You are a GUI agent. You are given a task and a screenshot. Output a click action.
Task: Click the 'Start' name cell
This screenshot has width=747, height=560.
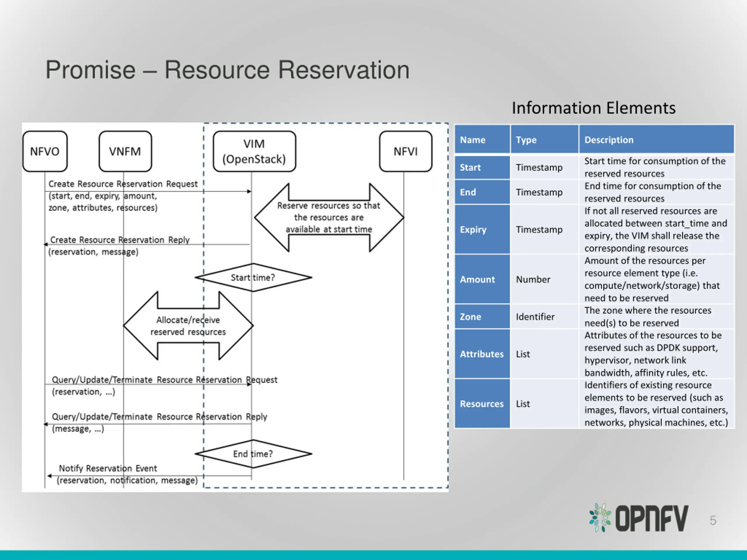pos(482,167)
